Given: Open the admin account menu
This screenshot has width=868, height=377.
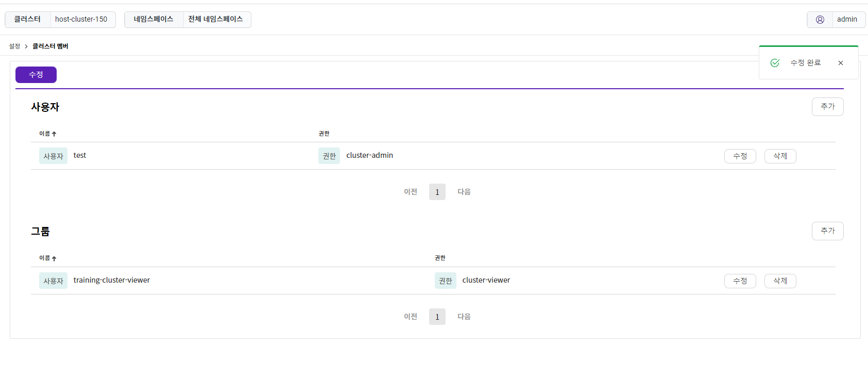Looking at the screenshot, I should (836, 20).
